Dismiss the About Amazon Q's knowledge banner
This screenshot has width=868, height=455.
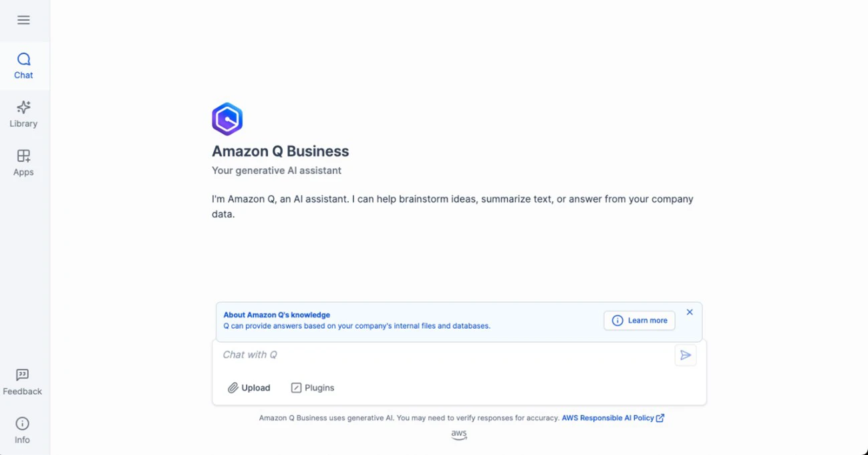click(690, 312)
